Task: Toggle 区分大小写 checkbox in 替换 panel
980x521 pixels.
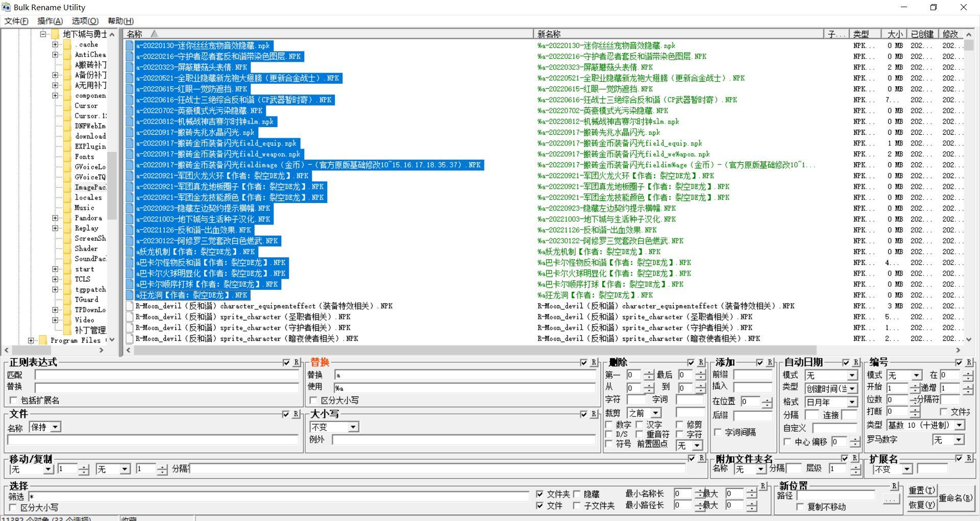Action: click(x=313, y=401)
